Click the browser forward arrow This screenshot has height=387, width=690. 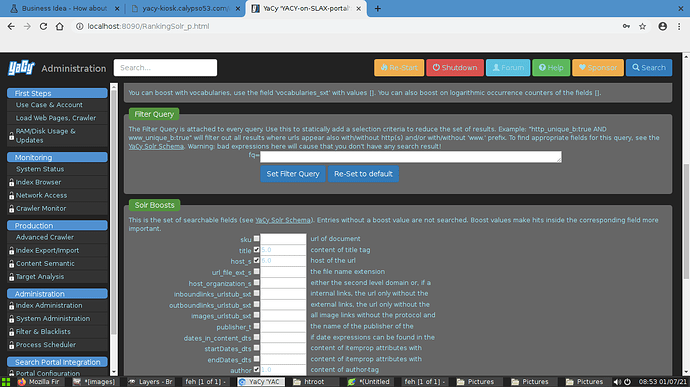point(27,26)
